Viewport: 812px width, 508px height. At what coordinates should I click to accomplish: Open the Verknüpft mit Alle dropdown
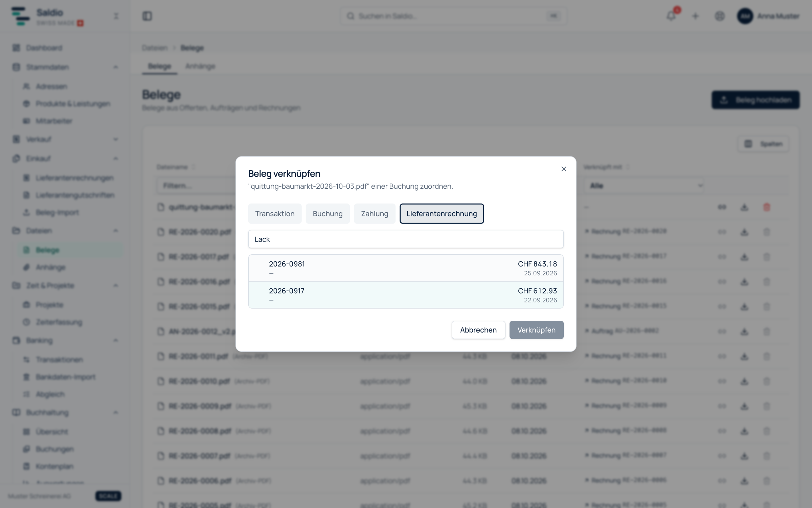[x=644, y=186]
